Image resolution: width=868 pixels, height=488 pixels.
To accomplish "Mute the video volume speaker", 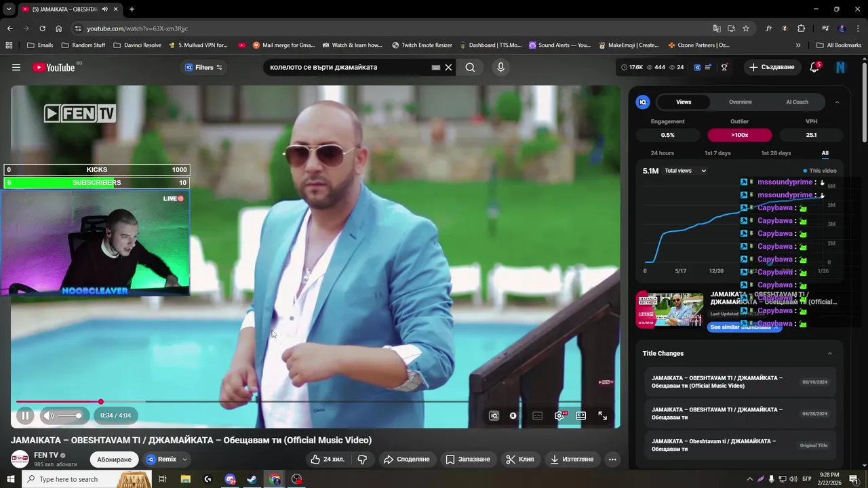I will click(x=49, y=415).
